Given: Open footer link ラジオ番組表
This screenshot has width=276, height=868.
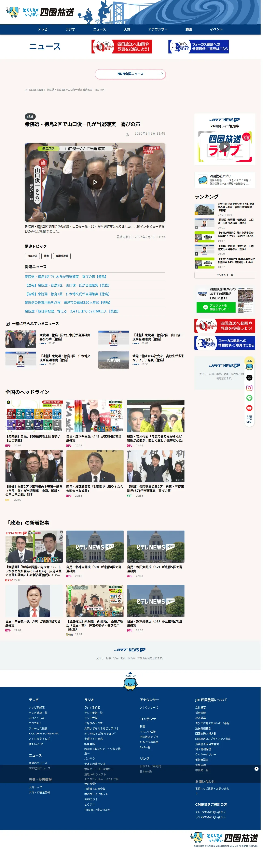Looking at the screenshot, I should click(92, 708).
